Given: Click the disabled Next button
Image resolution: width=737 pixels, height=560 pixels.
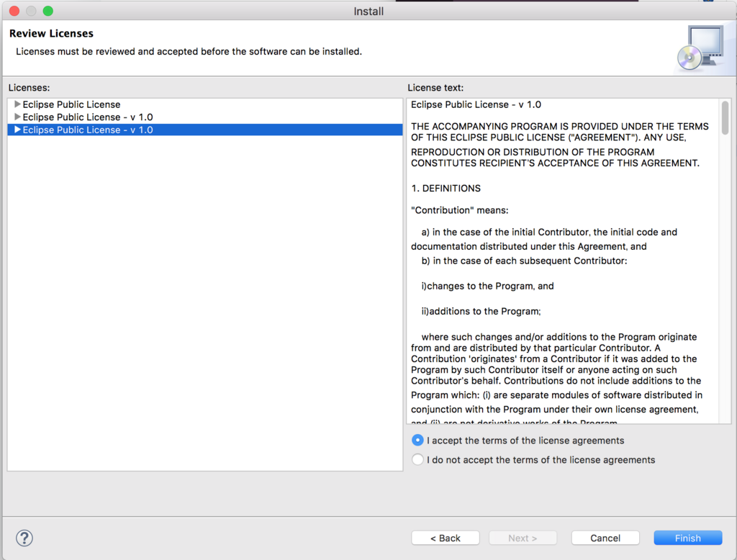Looking at the screenshot, I should [x=523, y=538].
